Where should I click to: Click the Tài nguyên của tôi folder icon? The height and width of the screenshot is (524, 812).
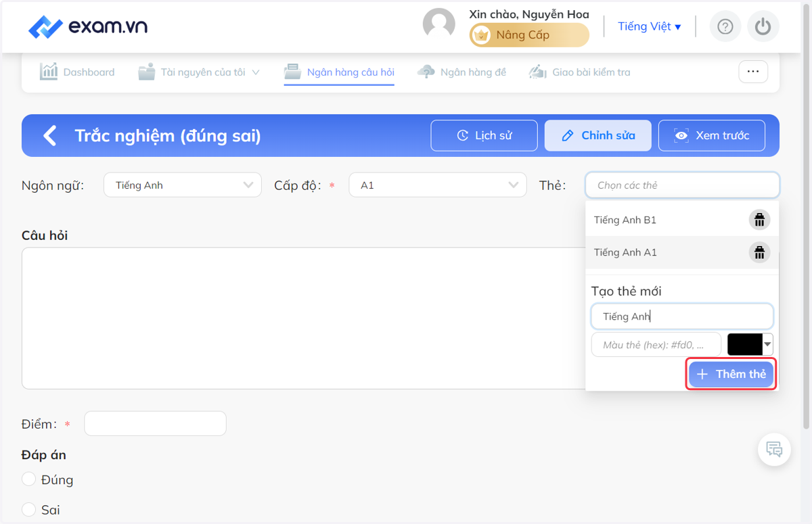147,72
